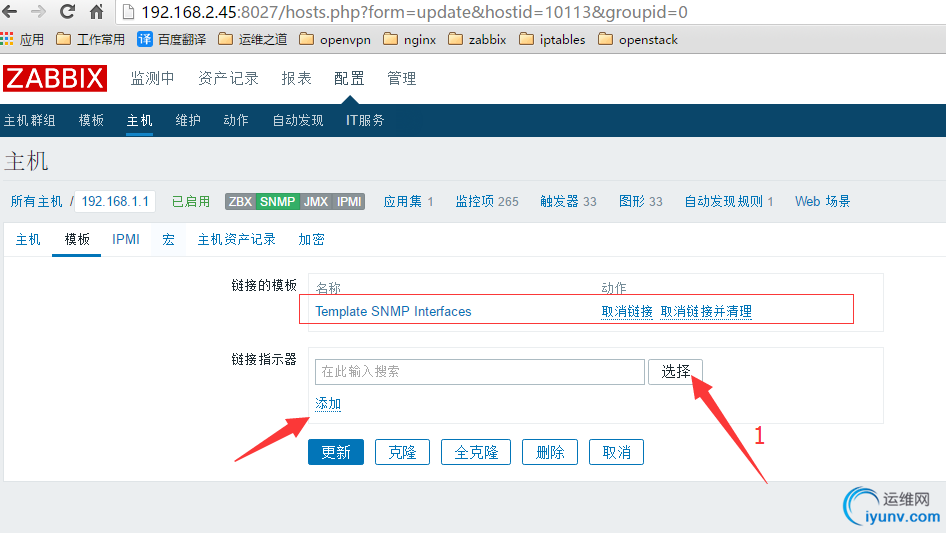Switch to the 加密 tab
Image resolution: width=946 pixels, height=533 pixels.
[x=311, y=240]
